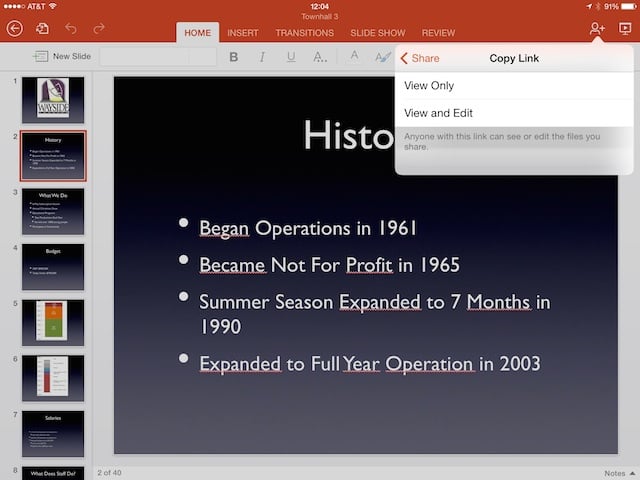Click bullet 'Expanded to Full Year Operation in 2003'
The width and height of the screenshot is (640, 480).
370,364
